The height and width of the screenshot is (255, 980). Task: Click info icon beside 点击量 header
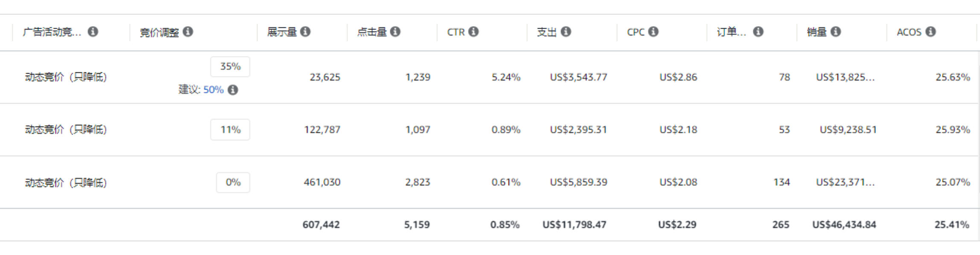coord(395,32)
